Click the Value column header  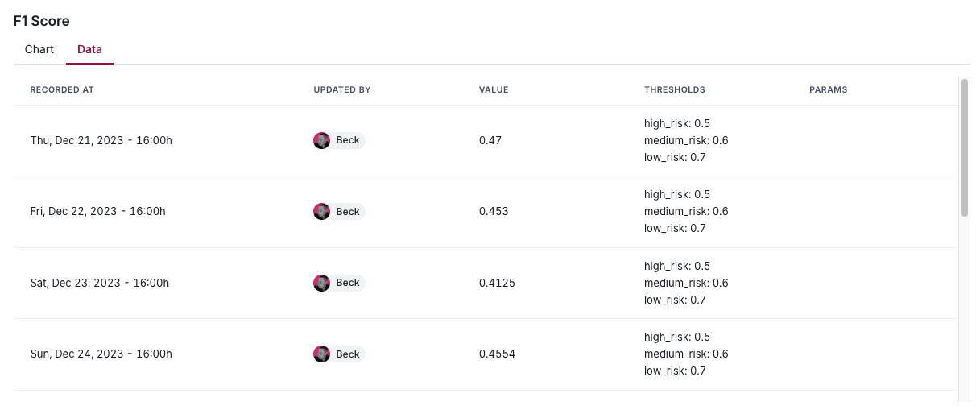click(x=494, y=89)
